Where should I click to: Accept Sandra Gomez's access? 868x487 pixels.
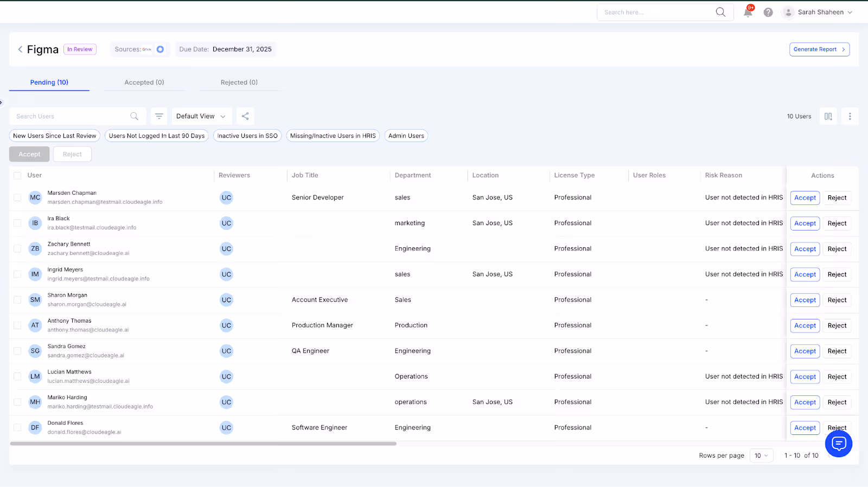tap(805, 351)
